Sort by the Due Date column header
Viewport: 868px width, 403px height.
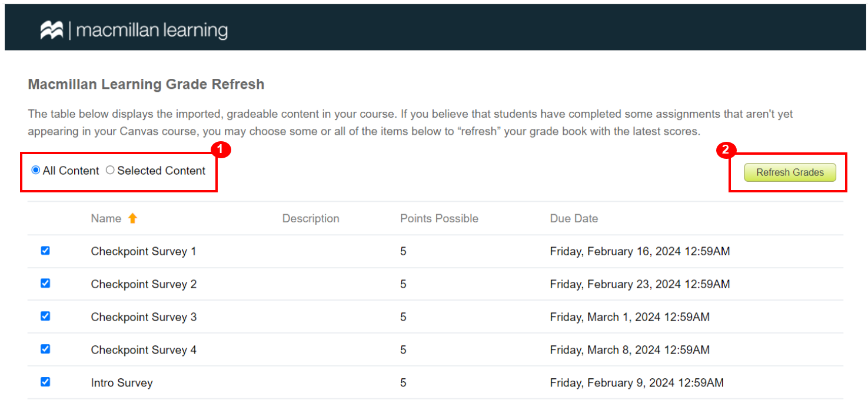[x=574, y=218]
